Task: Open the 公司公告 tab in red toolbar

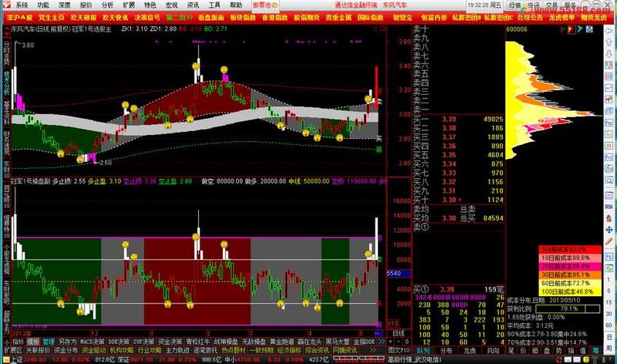Action: 531,18
